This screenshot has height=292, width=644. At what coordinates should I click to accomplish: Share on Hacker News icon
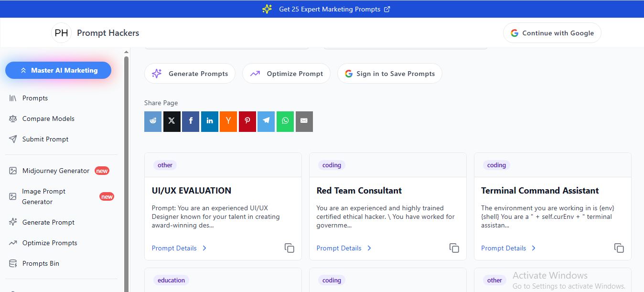pyautogui.click(x=228, y=121)
